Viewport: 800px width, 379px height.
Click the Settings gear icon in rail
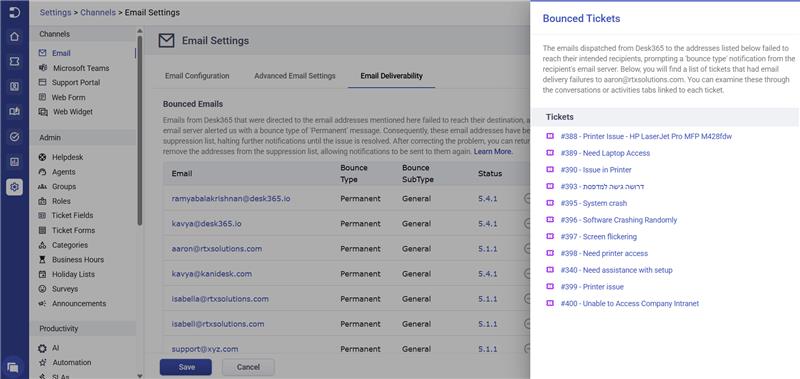coord(14,187)
